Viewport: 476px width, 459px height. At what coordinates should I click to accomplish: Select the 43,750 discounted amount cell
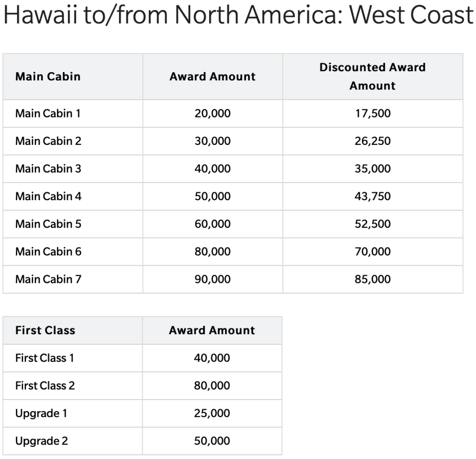pos(373,196)
